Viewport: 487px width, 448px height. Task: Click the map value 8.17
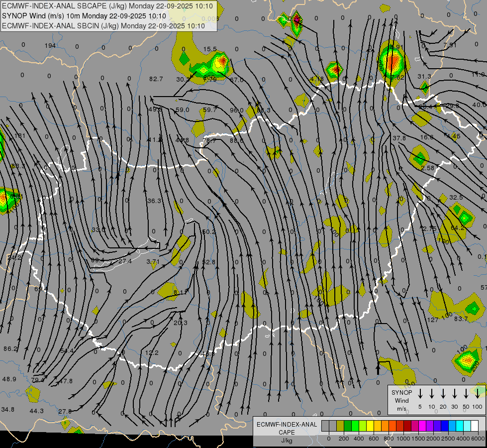click(x=181, y=292)
